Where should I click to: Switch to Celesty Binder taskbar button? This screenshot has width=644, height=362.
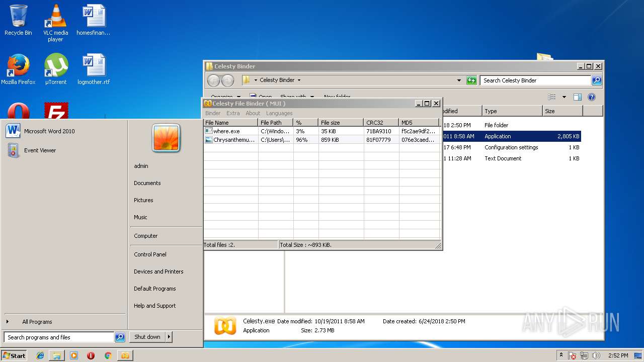pyautogui.click(x=125, y=355)
